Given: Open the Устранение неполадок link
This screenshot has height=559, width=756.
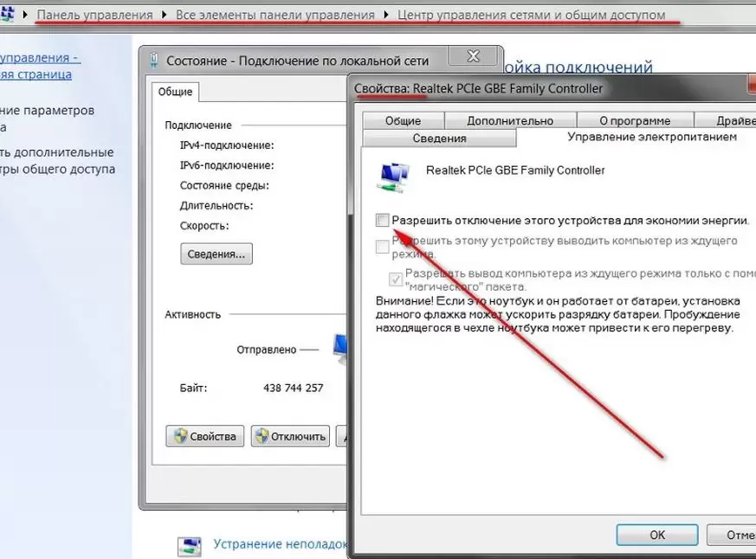Looking at the screenshot, I should click(280, 545).
